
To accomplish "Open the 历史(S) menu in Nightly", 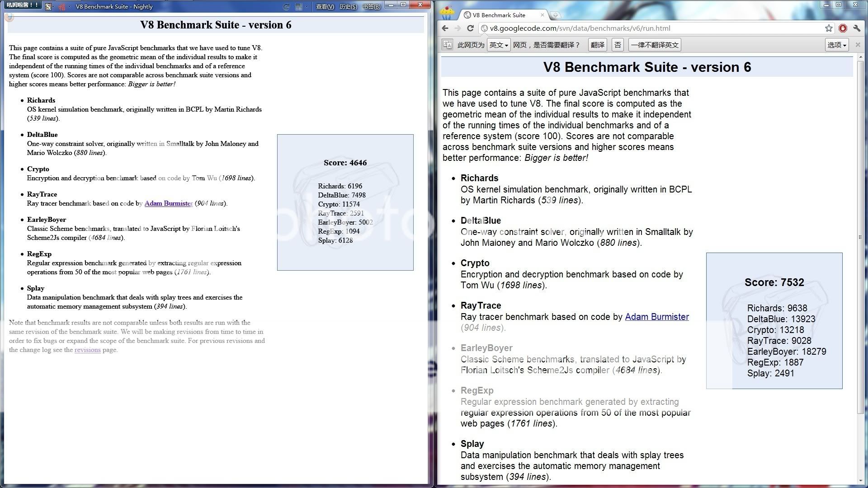I will click(x=348, y=6).
